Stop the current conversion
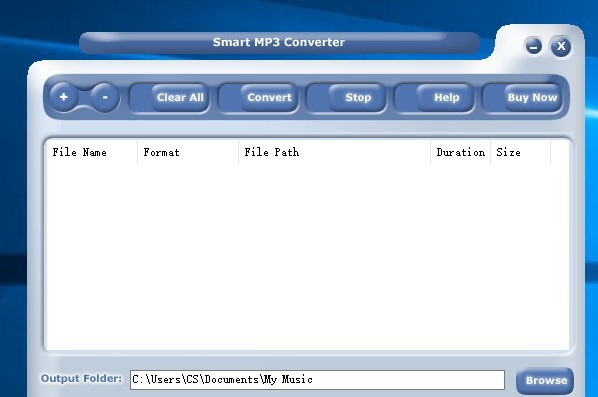Viewport: 598px width, 397px height. coord(358,98)
